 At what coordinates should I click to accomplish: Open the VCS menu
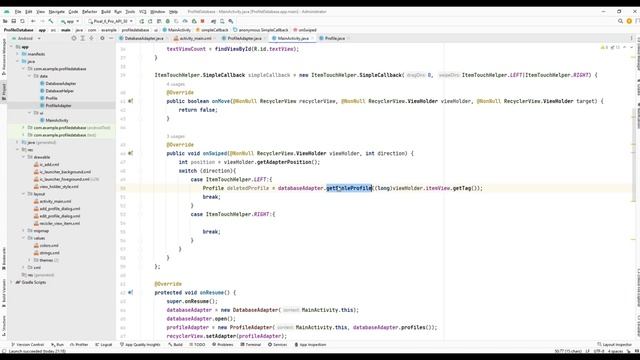[142, 12]
